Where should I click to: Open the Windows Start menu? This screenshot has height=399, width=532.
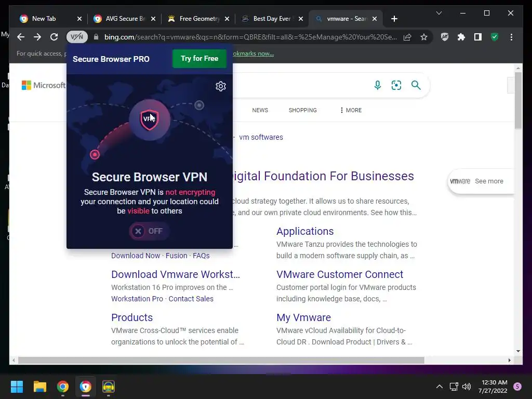point(17,387)
